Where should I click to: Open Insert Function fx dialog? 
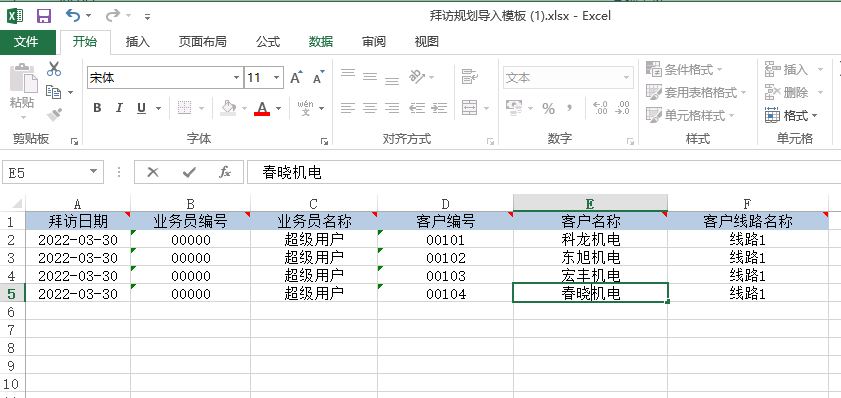coord(225,172)
